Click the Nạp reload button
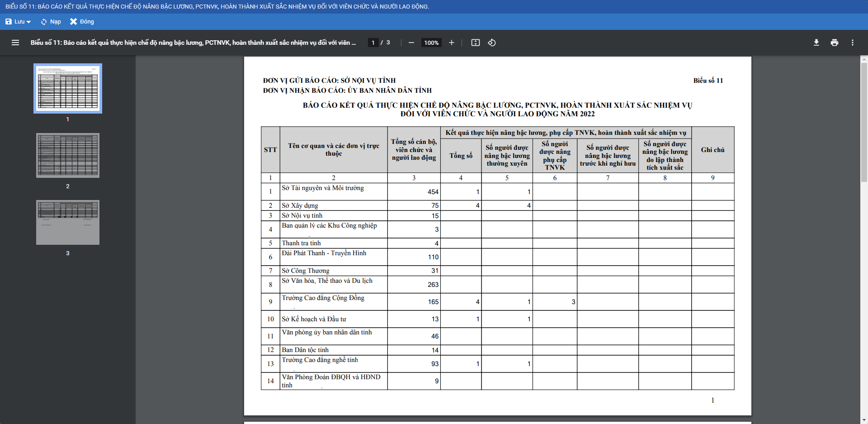The image size is (868, 424). point(51,22)
